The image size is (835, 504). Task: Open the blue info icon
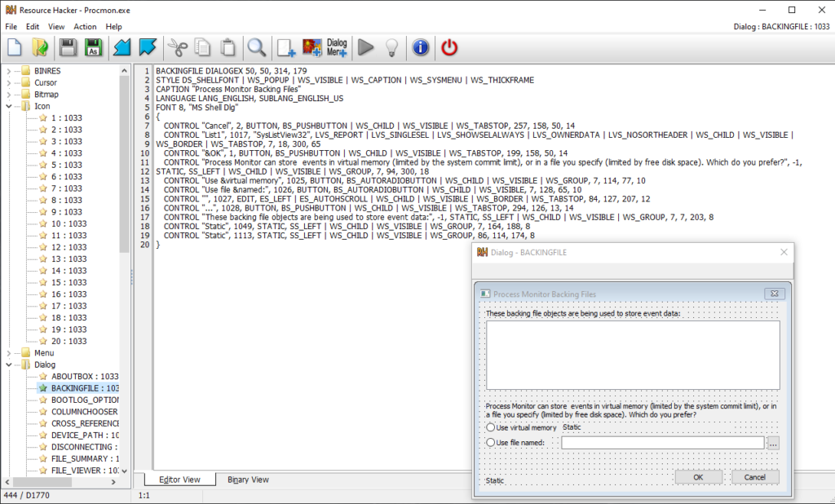pyautogui.click(x=421, y=47)
